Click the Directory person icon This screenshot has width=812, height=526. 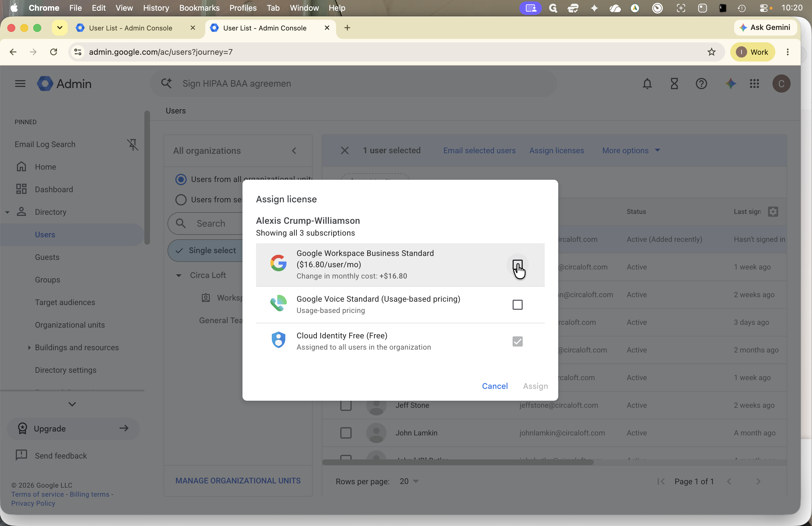coord(21,212)
